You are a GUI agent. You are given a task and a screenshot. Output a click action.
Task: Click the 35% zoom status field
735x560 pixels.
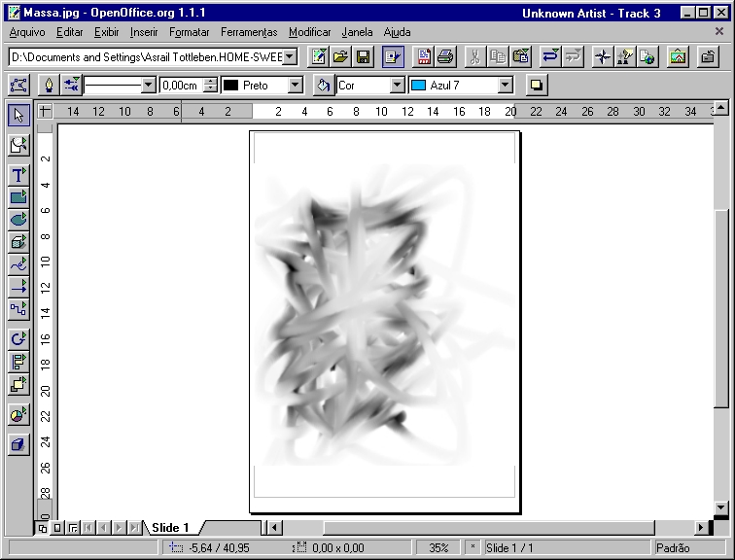pyautogui.click(x=438, y=548)
